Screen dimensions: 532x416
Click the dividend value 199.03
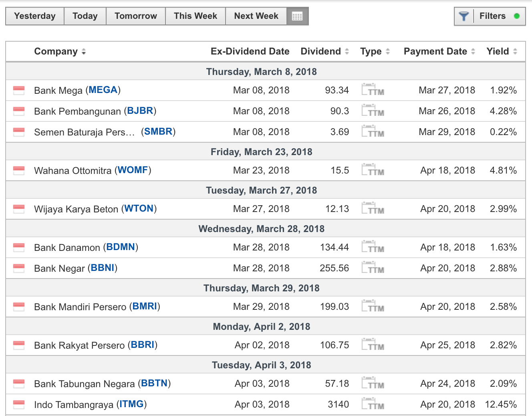point(335,307)
